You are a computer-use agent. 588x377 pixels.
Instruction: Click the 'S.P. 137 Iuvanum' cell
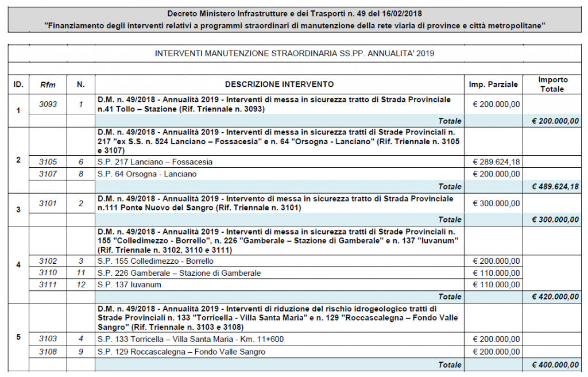pos(129,284)
